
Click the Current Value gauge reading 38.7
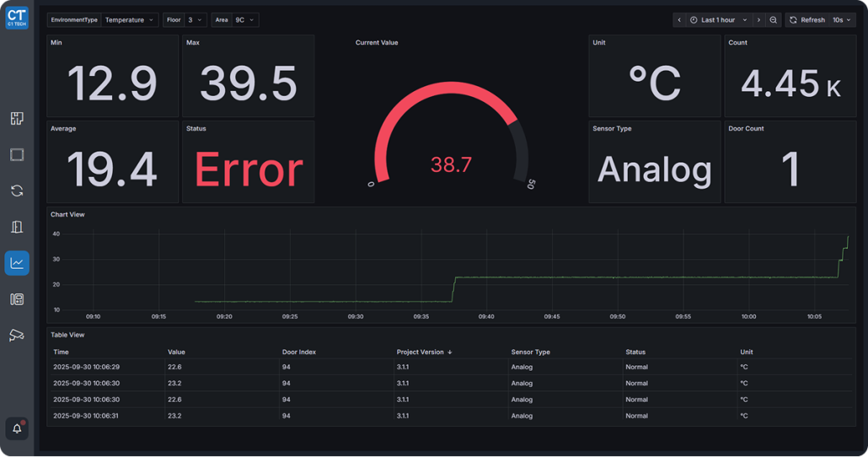click(x=451, y=165)
